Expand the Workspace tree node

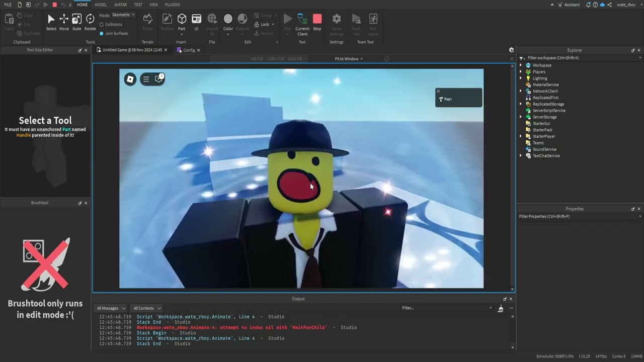[521, 65]
